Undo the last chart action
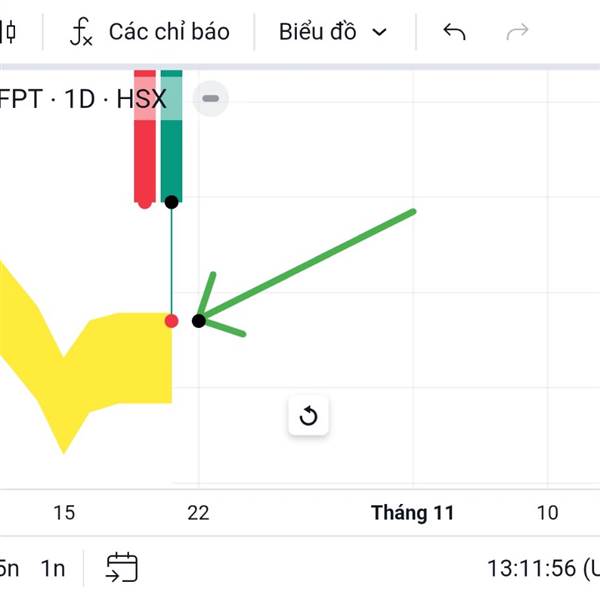 pos(454,31)
